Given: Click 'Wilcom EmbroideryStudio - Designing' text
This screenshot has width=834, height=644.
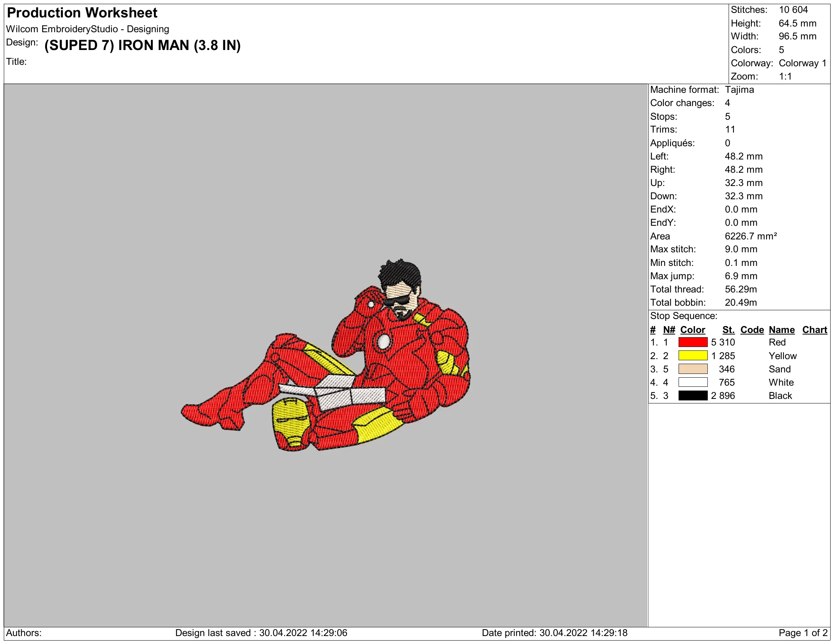Looking at the screenshot, I should (88, 29).
